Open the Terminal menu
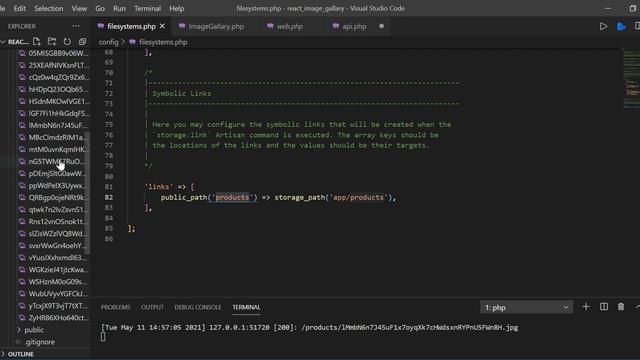Screen dimensions: 640x360 coord(147,8)
